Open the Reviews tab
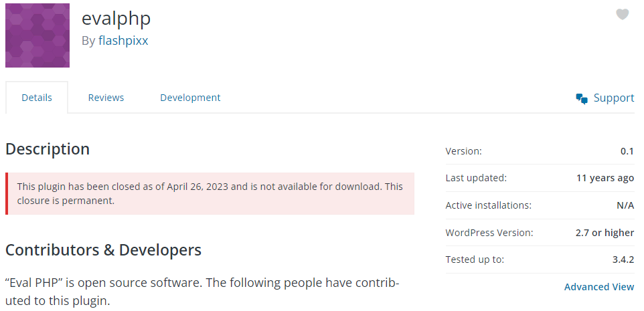644x311 pixels. click(106, 98)
